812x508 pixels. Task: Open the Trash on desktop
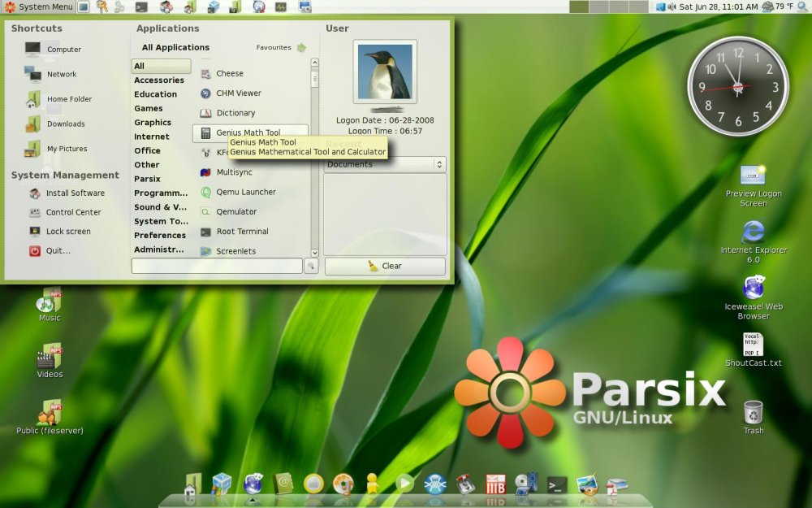754,417
